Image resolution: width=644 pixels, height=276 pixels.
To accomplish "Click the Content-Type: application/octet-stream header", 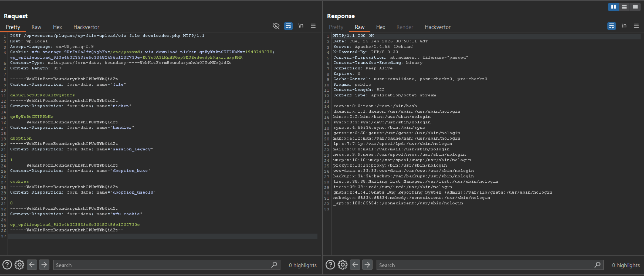I will pyautogui.click(x=384, y=95).
